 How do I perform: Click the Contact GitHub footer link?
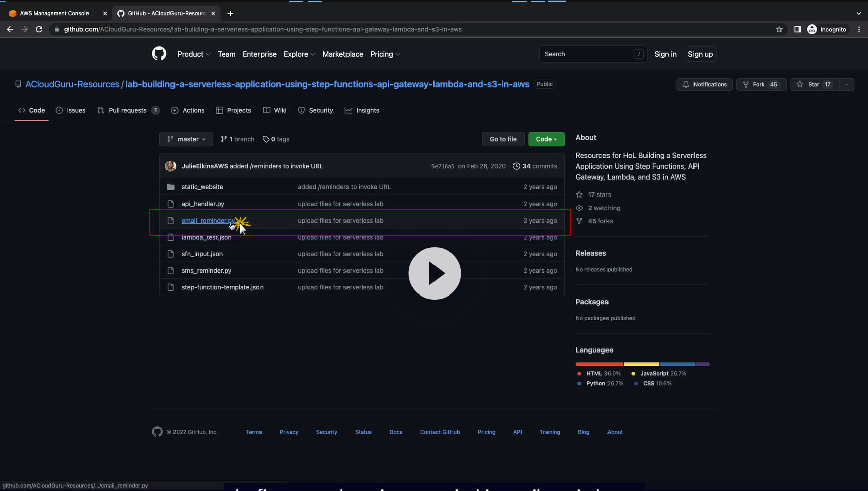440,432
